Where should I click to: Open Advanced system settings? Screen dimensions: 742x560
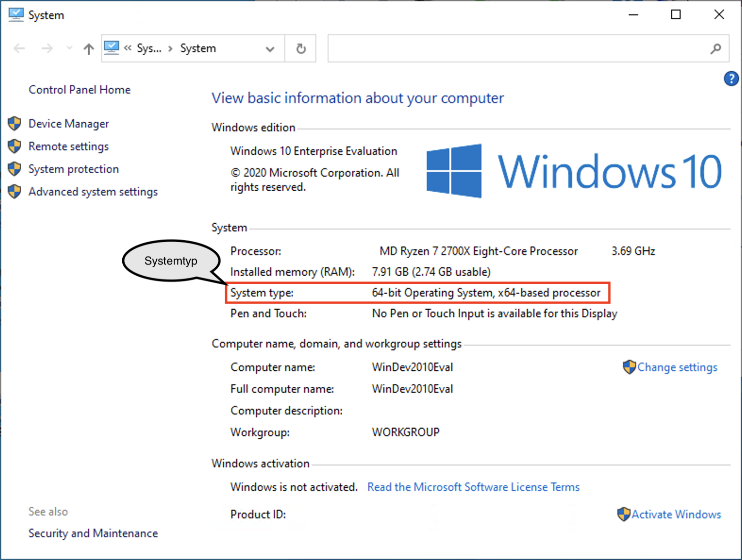[93, 192]
